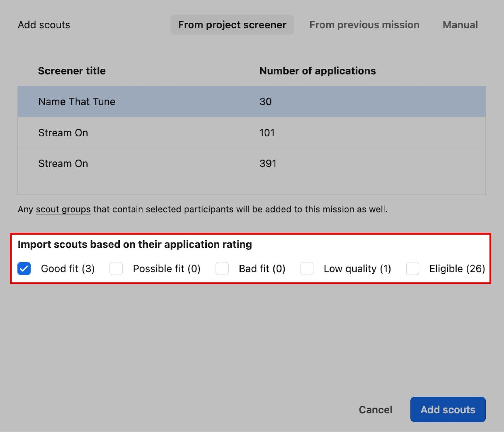Check the Low quality checkbox

[x=307, y=269]
